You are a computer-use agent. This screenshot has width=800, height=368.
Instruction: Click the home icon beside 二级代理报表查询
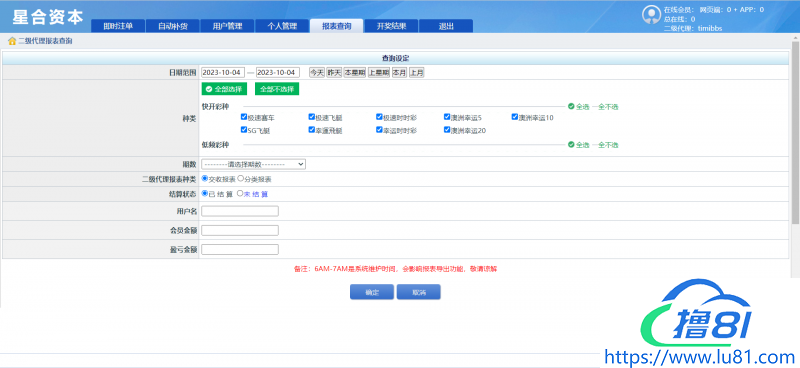(12, 41)
